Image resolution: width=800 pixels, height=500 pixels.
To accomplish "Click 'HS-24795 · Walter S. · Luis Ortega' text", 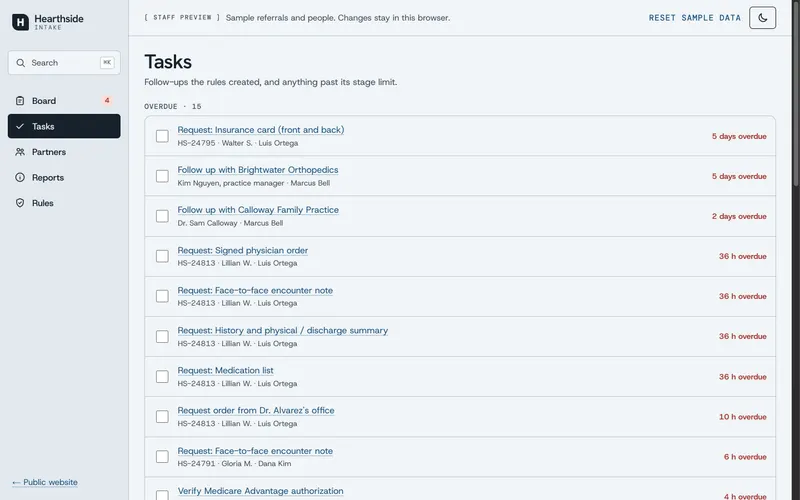I will click(x=238, y=143).
